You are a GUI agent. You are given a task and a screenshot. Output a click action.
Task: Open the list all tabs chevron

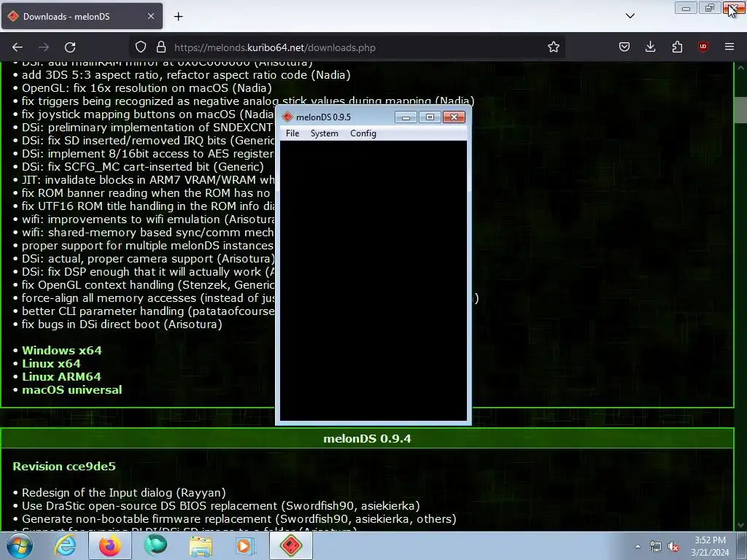630,16
